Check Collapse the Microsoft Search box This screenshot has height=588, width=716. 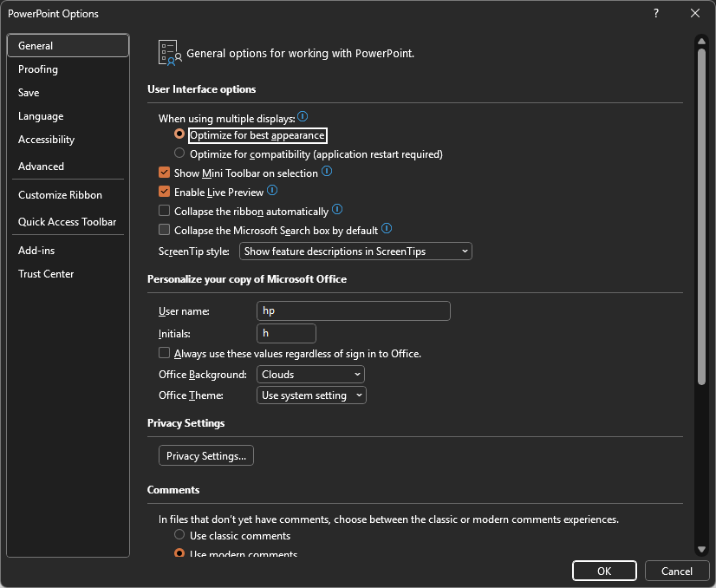(x=164, y=229)
